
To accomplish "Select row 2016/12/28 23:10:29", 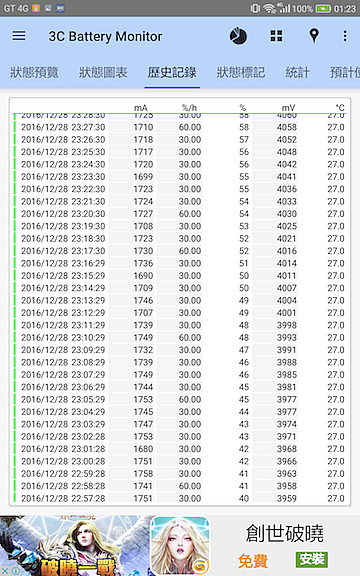I will [x=180, y=338].
